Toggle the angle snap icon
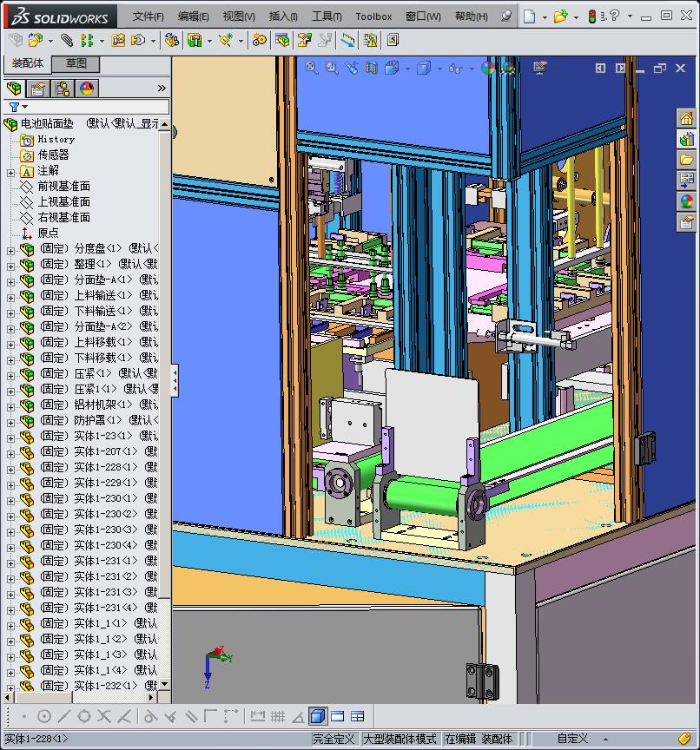The width and height of the screenshot is (700, 750). tap(298, 716)
